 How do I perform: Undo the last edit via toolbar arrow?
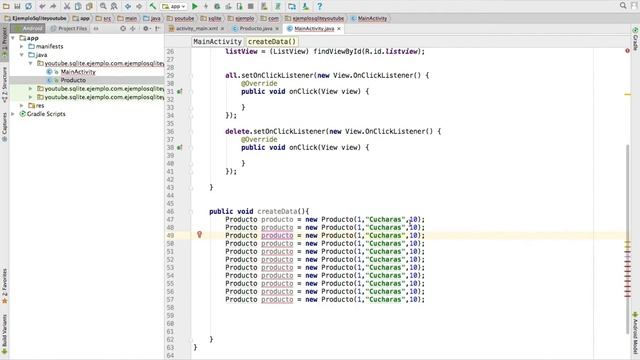pos(42,6)
